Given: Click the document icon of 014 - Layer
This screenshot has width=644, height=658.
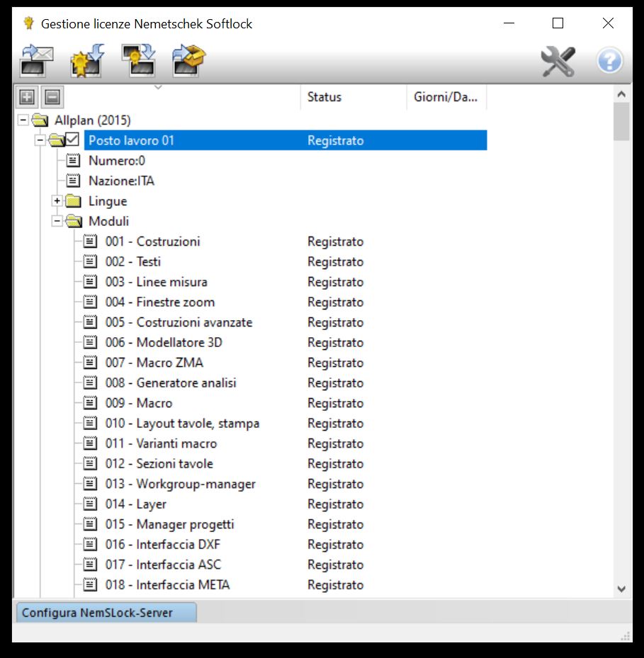Looking at the screenshot, I should tap(90, 504).
